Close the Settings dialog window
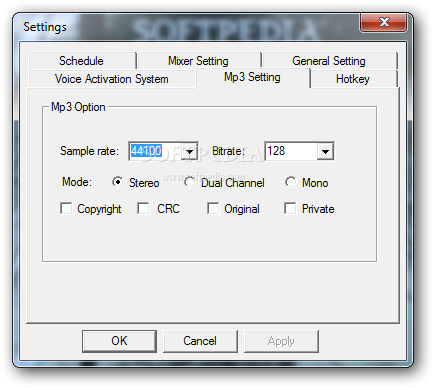The width and height of the screenshot is (434, 388). point(384,22)
